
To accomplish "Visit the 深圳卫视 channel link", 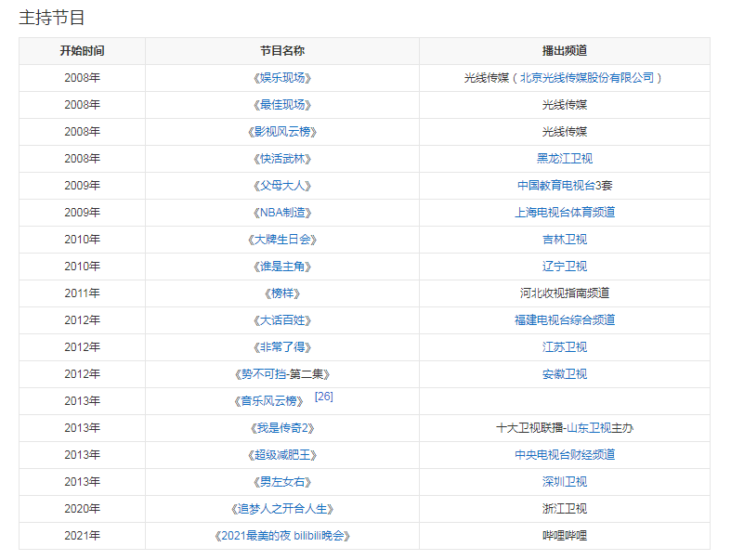I will pyautogui.click(x=564, y=482).
